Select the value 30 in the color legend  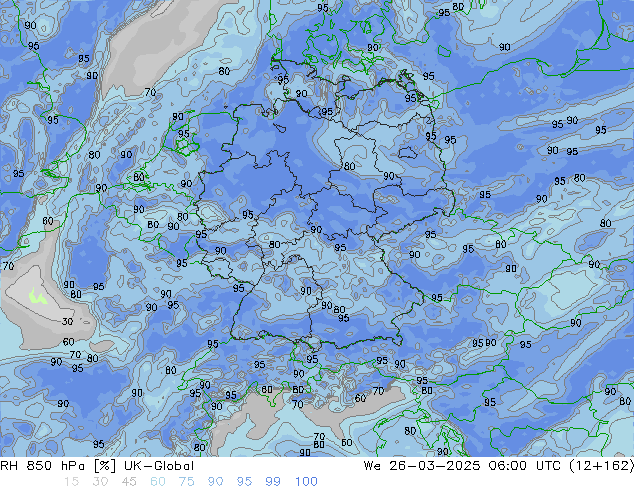[x=100, y=482]
